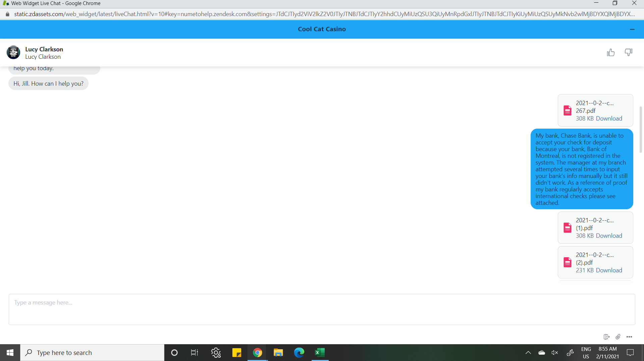Image resolution: width=644 pixels, height=361 pixels.
Task: Open File Explorer from the taskbar
Action: [x=278, y=353]
